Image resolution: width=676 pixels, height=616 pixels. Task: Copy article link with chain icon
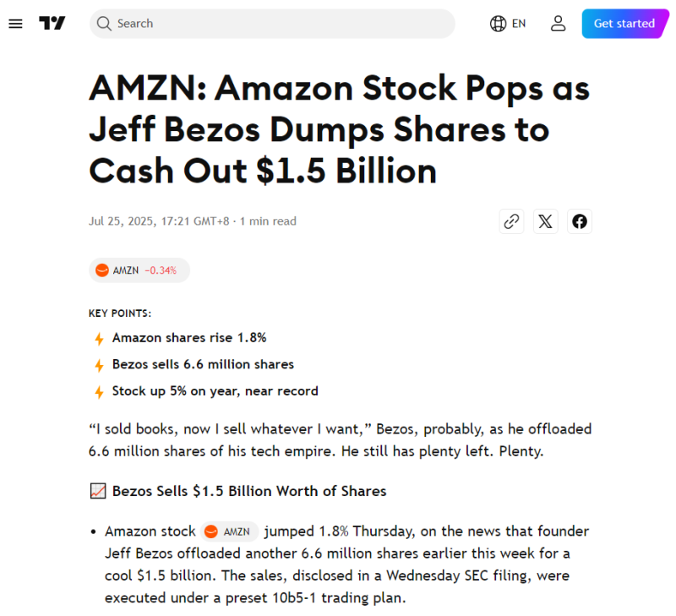511,221
